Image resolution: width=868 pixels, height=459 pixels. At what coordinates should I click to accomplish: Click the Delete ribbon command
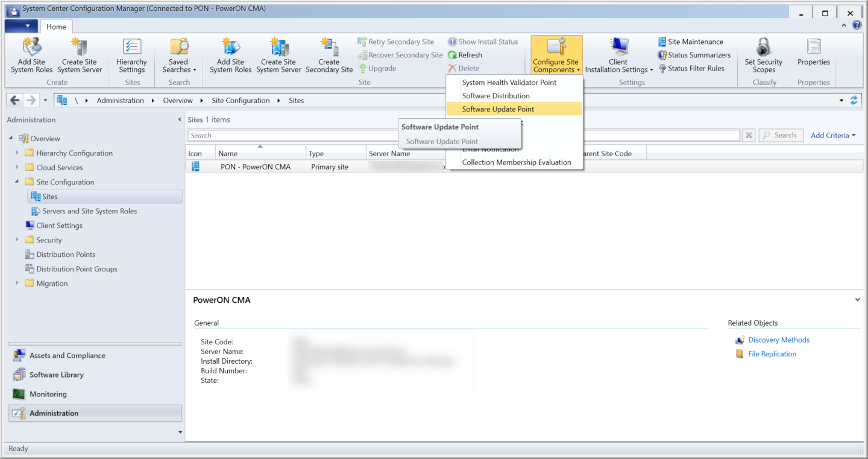tap(464, 68)
